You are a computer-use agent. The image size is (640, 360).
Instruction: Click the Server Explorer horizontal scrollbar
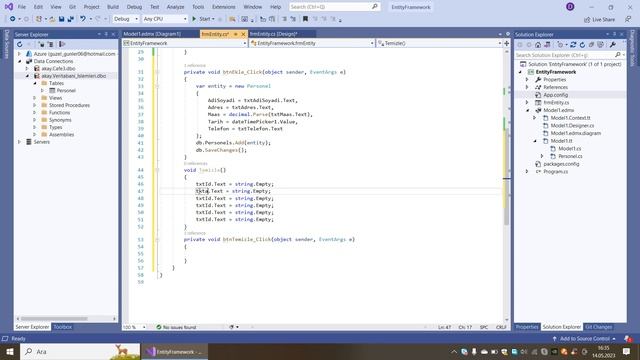click(54, 318)
